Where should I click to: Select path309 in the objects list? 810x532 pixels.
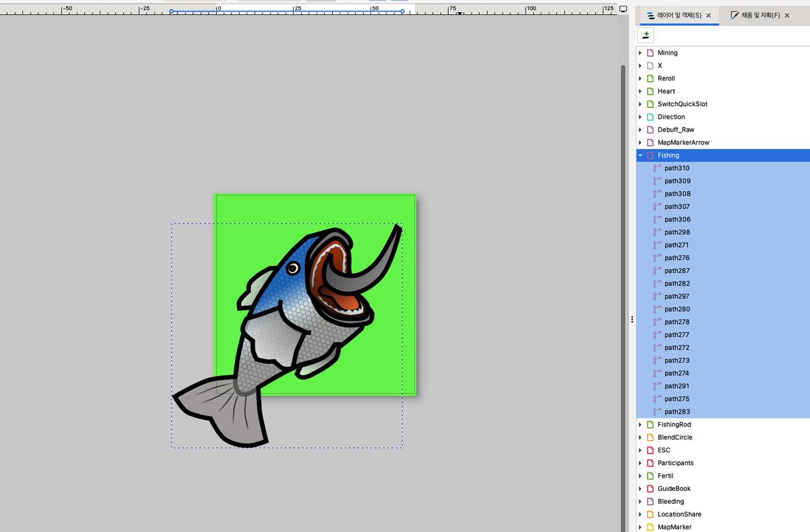[677, 181]
